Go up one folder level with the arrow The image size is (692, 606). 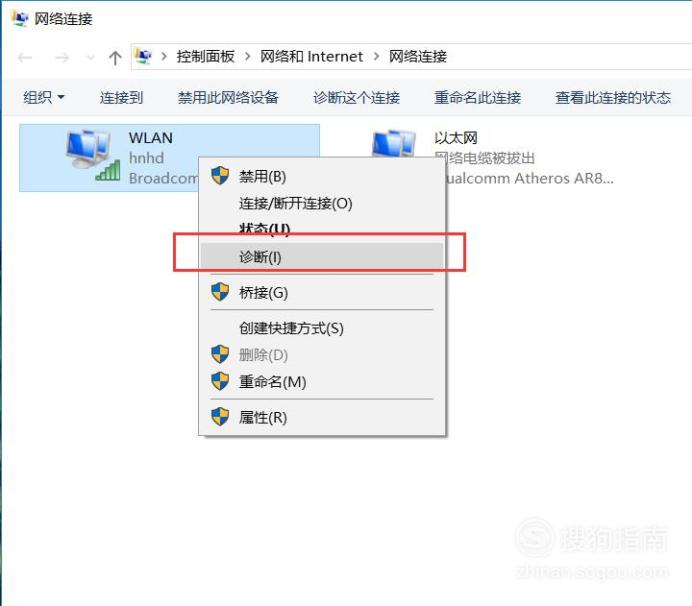115,57
